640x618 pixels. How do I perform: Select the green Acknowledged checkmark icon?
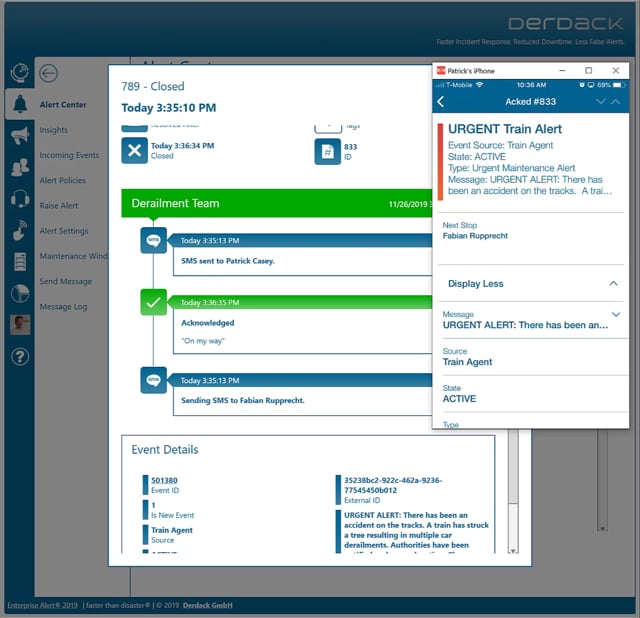pos(153,302)
